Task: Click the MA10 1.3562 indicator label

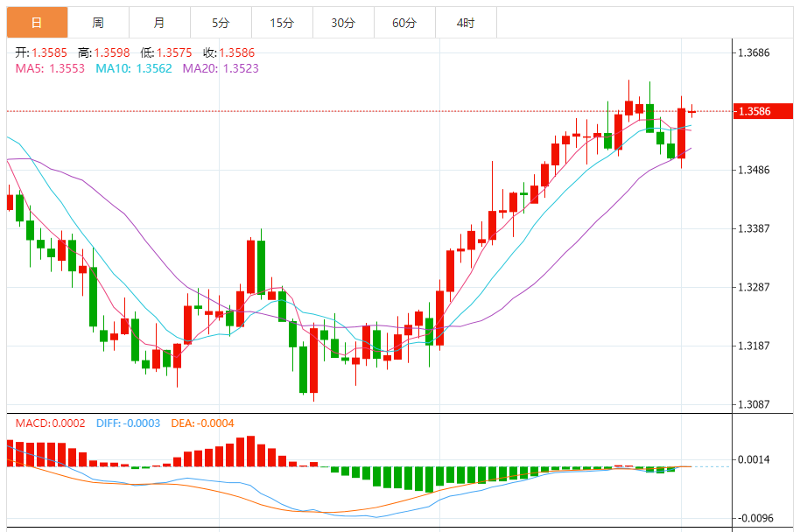Action: (134, 68)
